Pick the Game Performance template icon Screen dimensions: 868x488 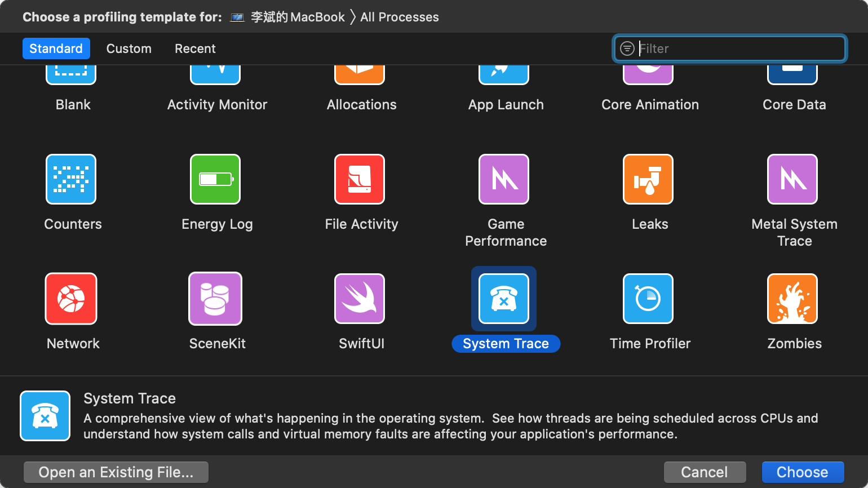pyautogui.click(x=504, y=179)
